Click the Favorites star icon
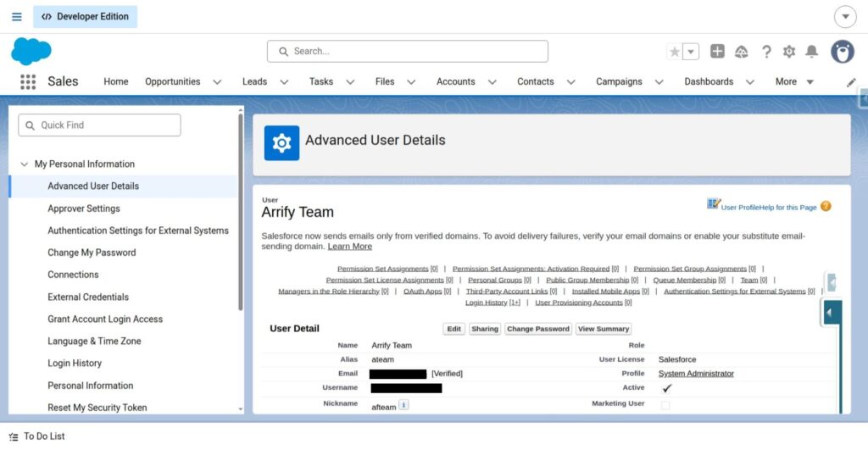868x450 pixels. (674, 52)
